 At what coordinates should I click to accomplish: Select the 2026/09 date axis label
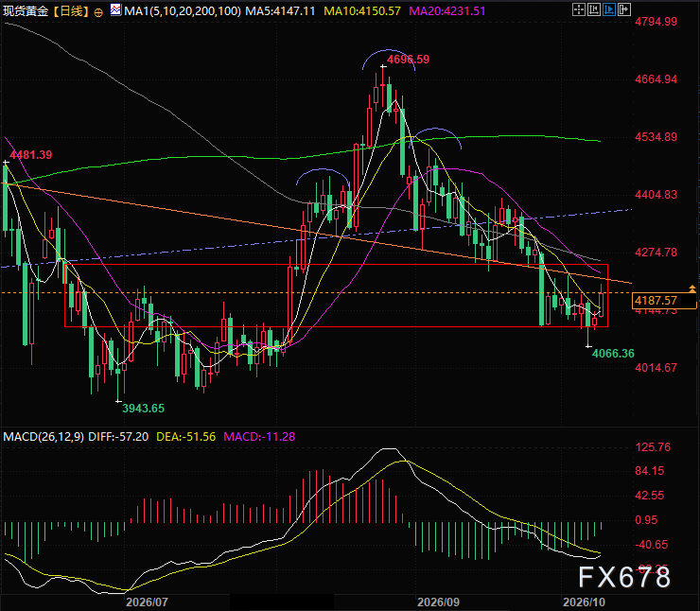coord(437,602)
